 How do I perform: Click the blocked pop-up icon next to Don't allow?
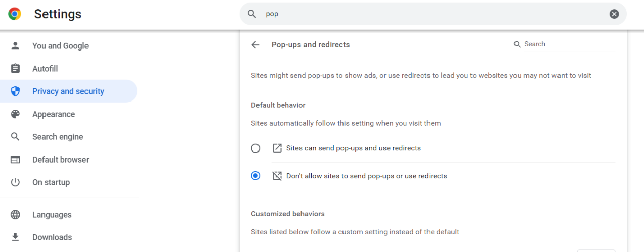click(x=277, y=176)
